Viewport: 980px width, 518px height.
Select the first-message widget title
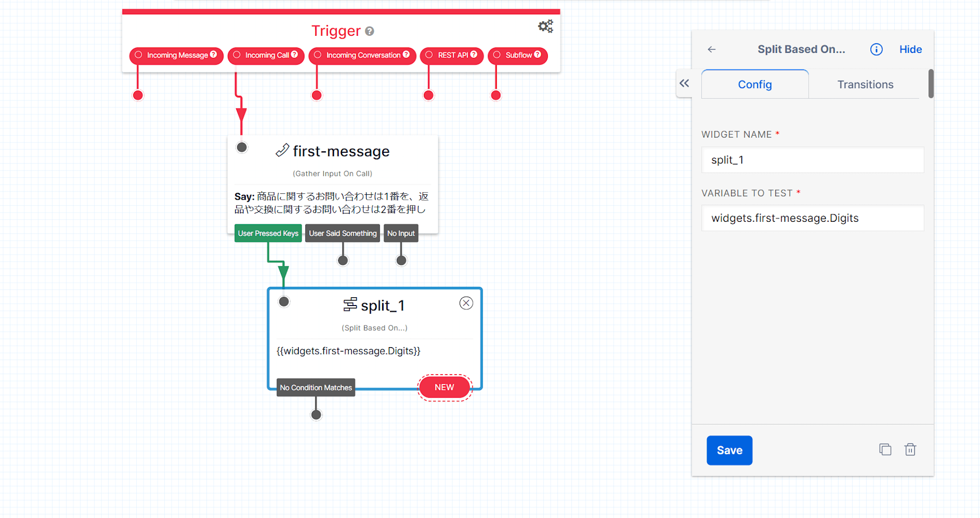(341, 151)
